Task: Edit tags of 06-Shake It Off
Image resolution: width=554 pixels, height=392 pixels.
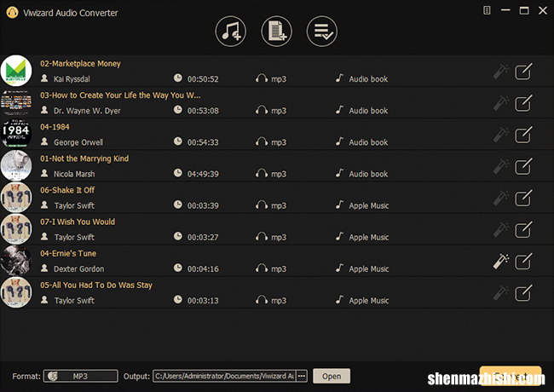Action: [x=523, y=199]
